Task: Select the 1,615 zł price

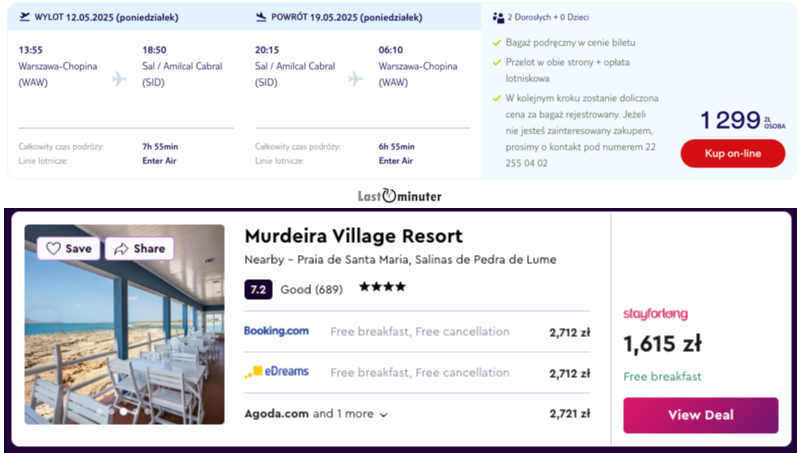Action: [662, 344]
